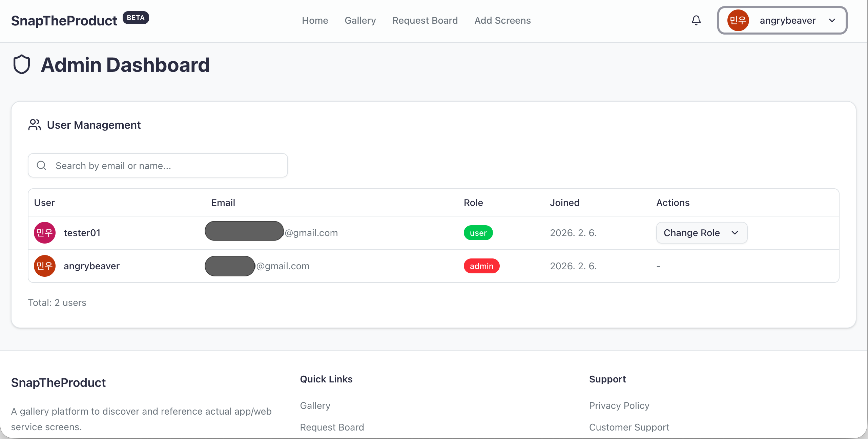The width and height of the screenshot is (868, 439).
Task: Click tester01's pink avatar
Action: [x=44, y=233]
